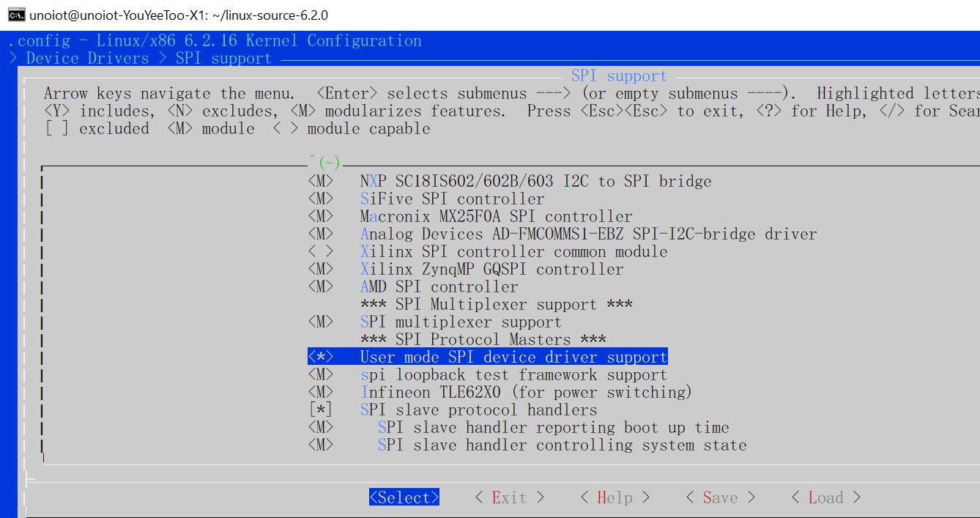Click the SPI support breadcrumb
Image resolution: width=980 pixels, height=518 pixels.
coord(224,58)
